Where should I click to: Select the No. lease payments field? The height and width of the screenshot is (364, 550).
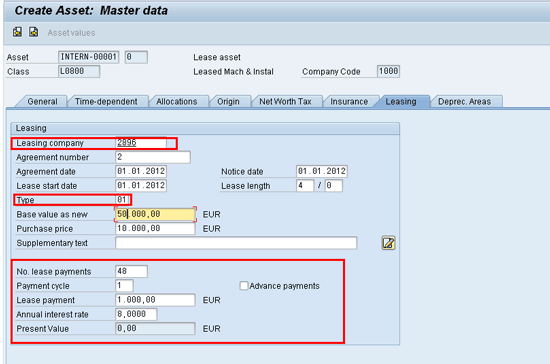[132, 271]
